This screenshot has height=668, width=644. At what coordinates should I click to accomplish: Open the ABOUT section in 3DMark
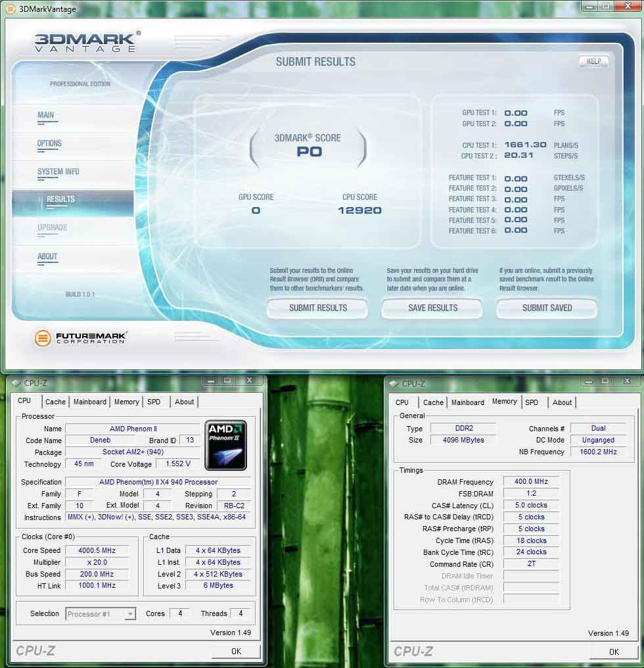point(47,256)
